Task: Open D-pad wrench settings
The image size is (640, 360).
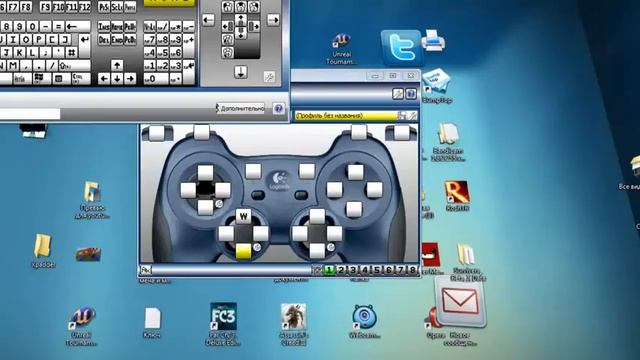Action: click(x=219, y=204)
